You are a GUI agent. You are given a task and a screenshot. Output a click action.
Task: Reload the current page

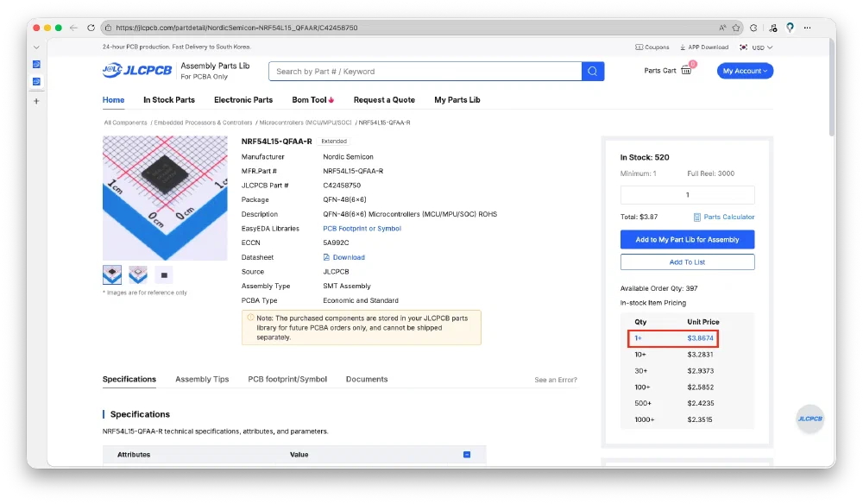pyautogui.click(x=91, y=28)
